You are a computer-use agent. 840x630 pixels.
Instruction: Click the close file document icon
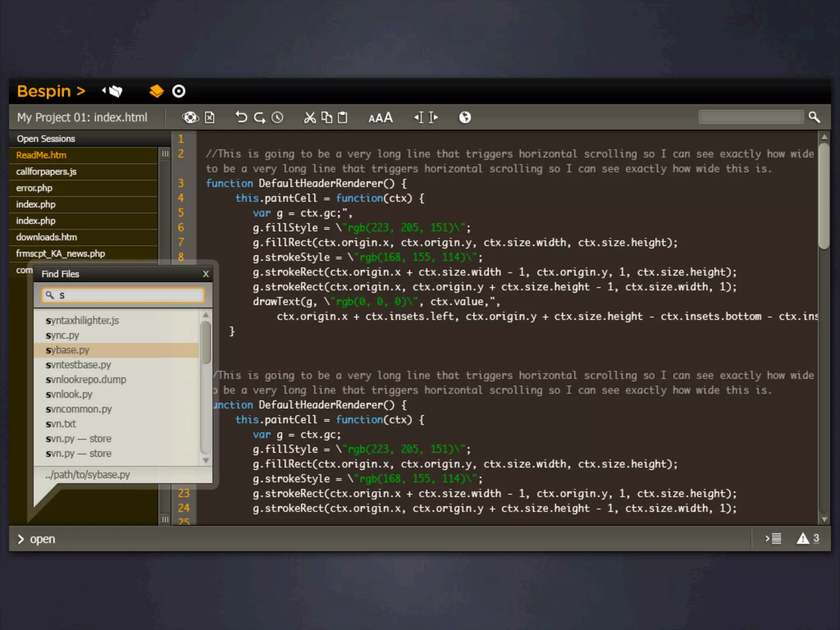(x=210, y=118)
